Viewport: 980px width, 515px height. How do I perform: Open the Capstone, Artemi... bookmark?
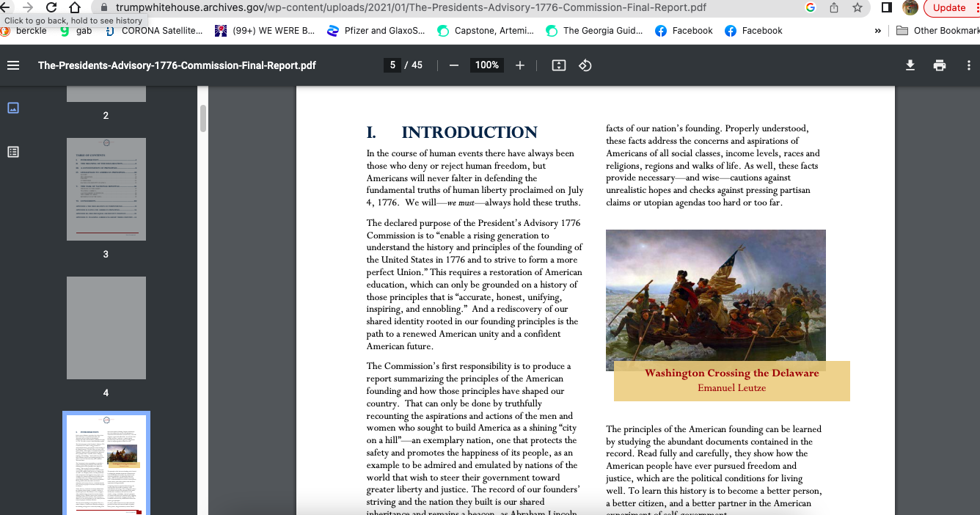[486, 31]
